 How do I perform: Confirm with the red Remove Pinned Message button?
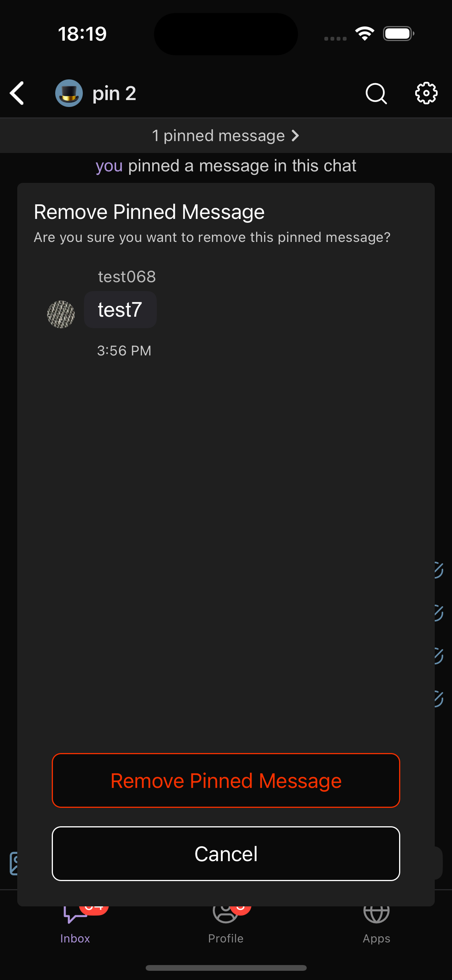pos(226,781)
